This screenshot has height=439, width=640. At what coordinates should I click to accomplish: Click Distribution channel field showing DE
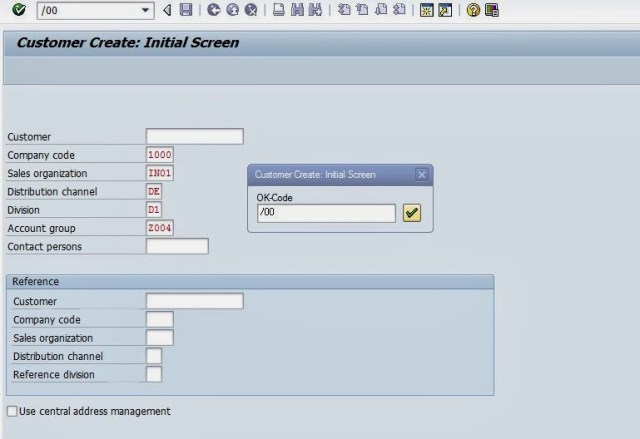(x=154, y=191)
